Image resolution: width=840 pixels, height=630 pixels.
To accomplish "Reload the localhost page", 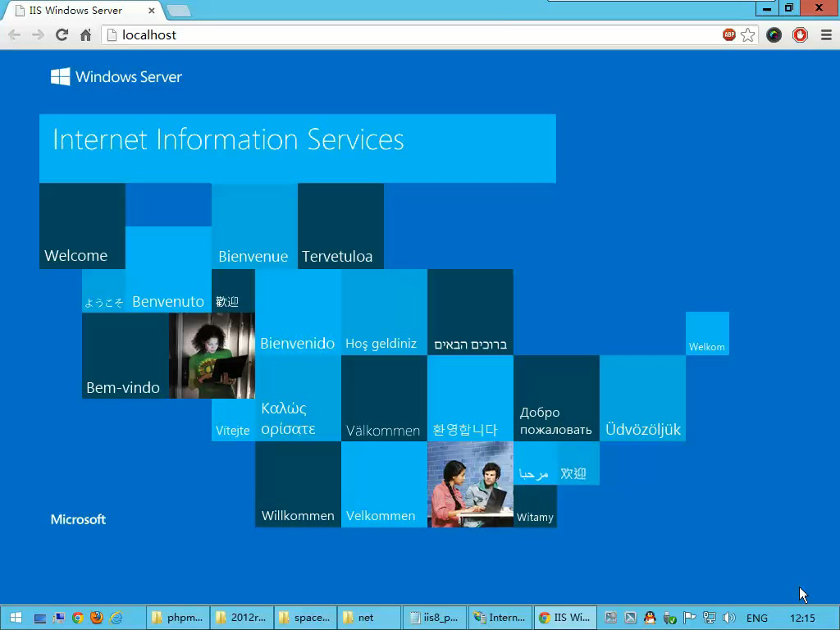I will (x=62, y=34).
